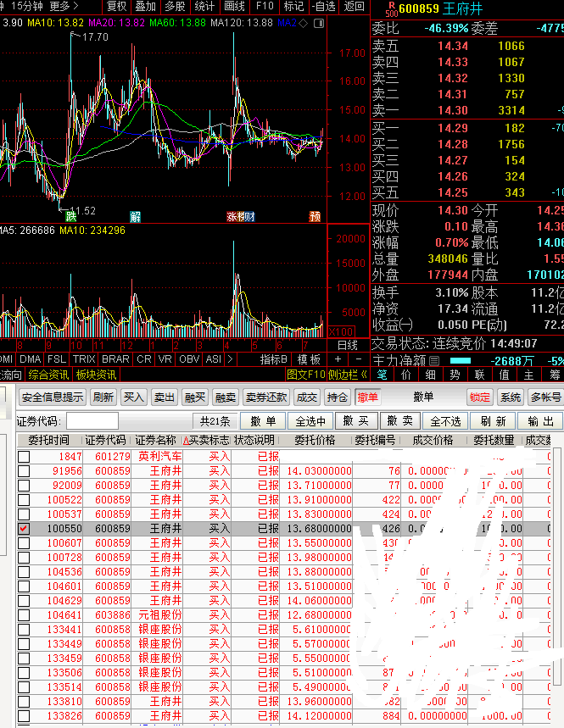Click the X100 volume unit label

point(342,332)
